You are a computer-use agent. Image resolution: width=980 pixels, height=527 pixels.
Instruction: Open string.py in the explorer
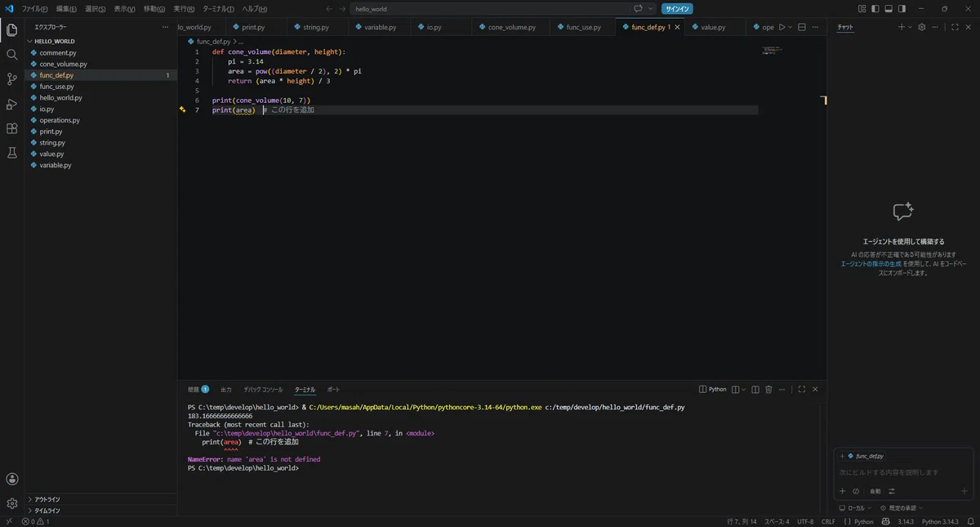coord(52,143)
